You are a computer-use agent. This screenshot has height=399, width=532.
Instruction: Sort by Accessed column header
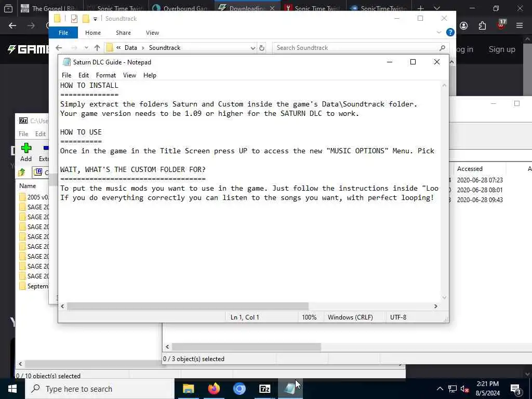470,169
